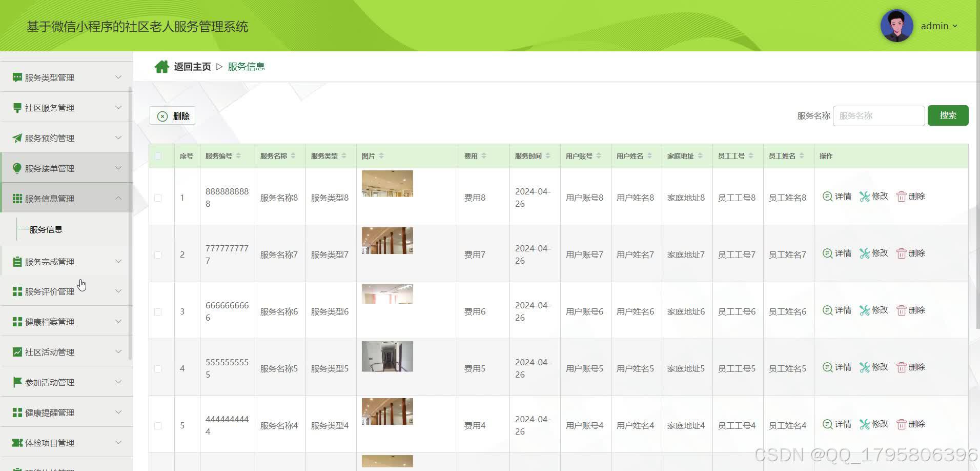Click the 健康提醒管理 squares icon
Screen dimensions: 980x471
point(17,413)
